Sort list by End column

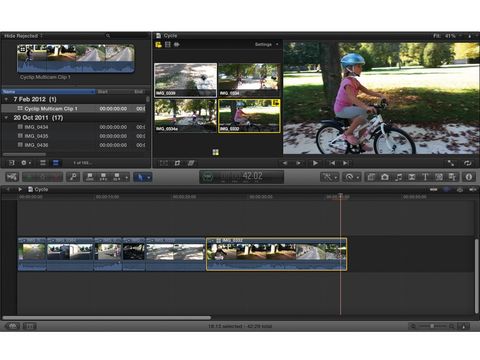(x=139, y=91)
